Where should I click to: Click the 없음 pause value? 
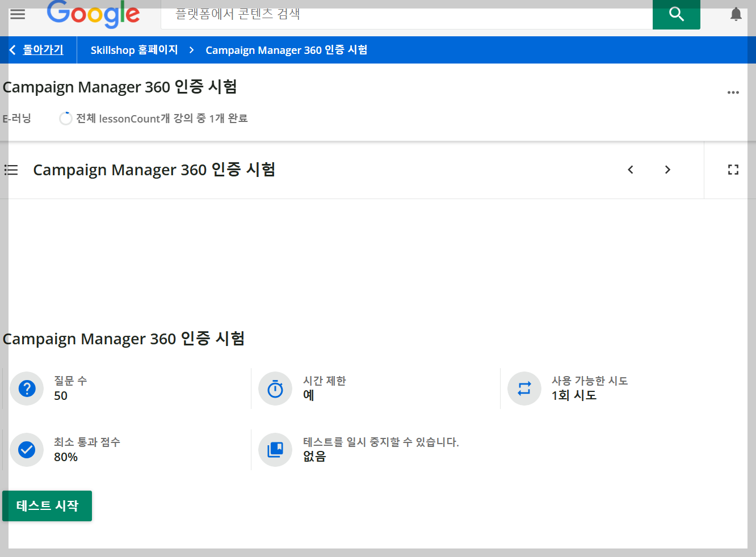pos(314,457)
